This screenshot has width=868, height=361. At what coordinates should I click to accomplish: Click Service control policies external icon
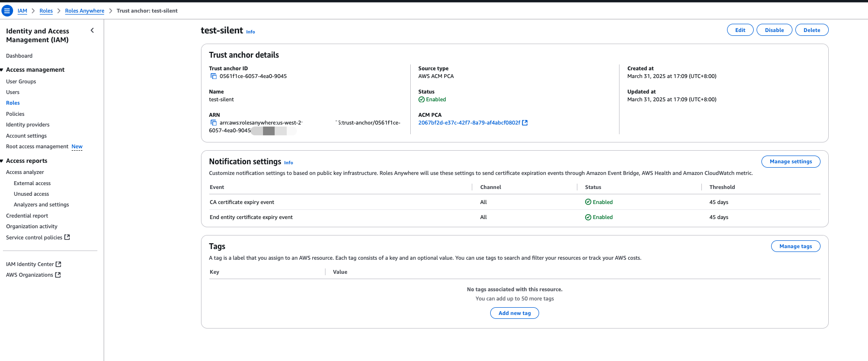point(67,237)
